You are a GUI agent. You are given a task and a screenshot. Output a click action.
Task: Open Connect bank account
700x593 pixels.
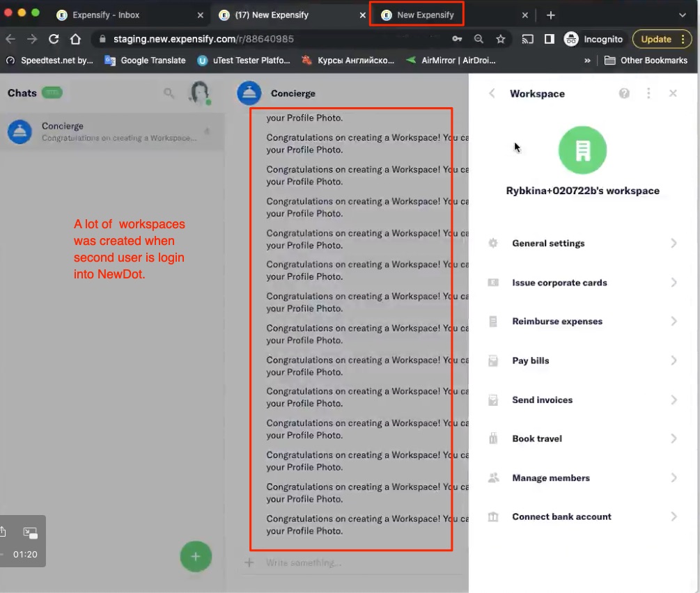pos(582,516)
